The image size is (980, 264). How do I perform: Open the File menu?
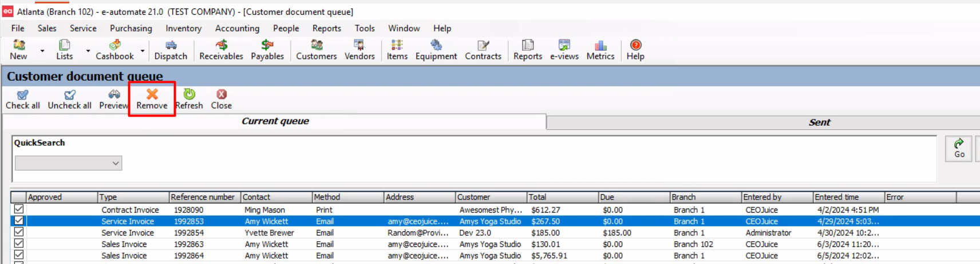click(18, 28)
